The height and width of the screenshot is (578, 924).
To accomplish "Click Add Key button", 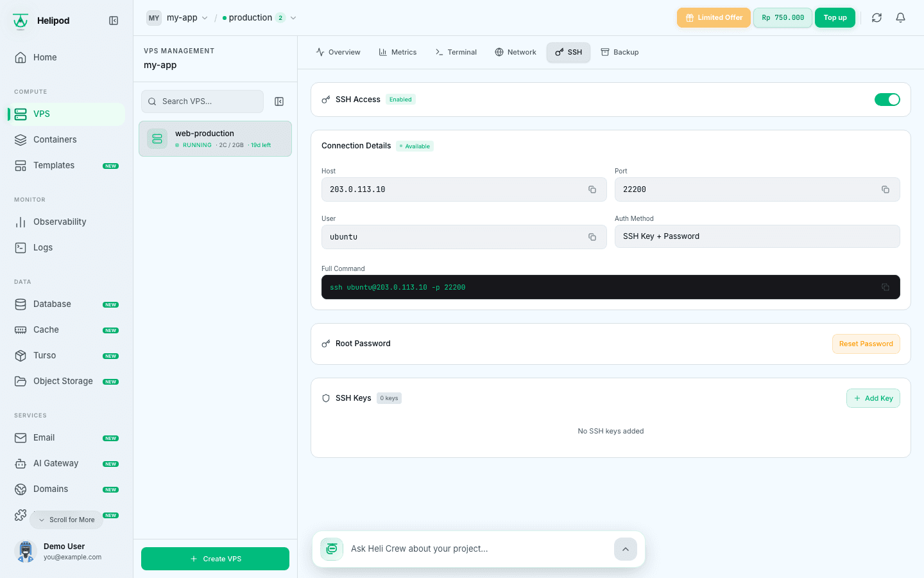I will pos(873,398).
